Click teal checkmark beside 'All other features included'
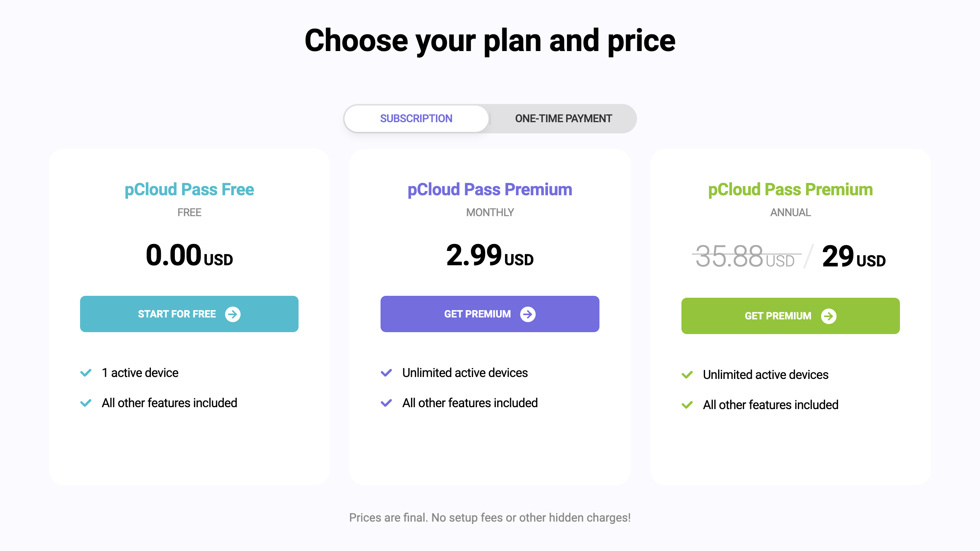Viewport: 980px width, 551px height. pyautogui.click(x=86, y=403)
